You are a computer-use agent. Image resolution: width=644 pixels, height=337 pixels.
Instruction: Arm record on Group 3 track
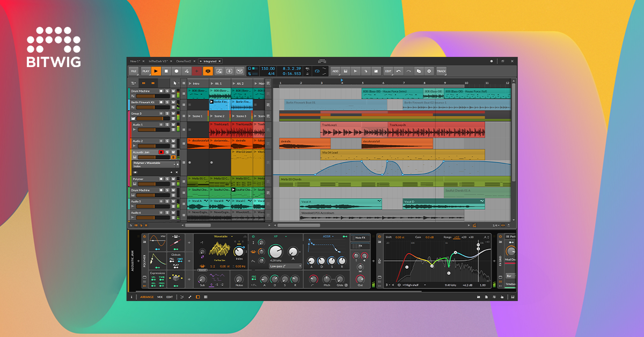pos(161,114)
